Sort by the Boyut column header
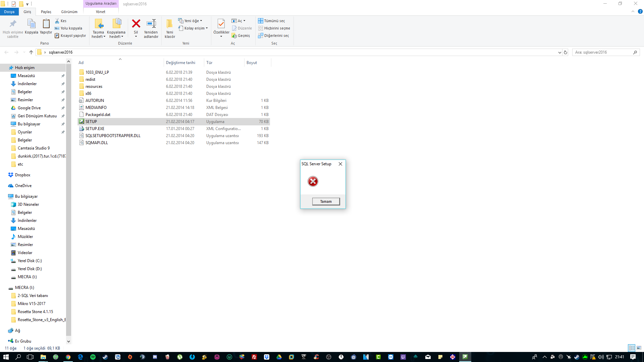Viewport: 644px width, 362px height. tap(258, 63)
